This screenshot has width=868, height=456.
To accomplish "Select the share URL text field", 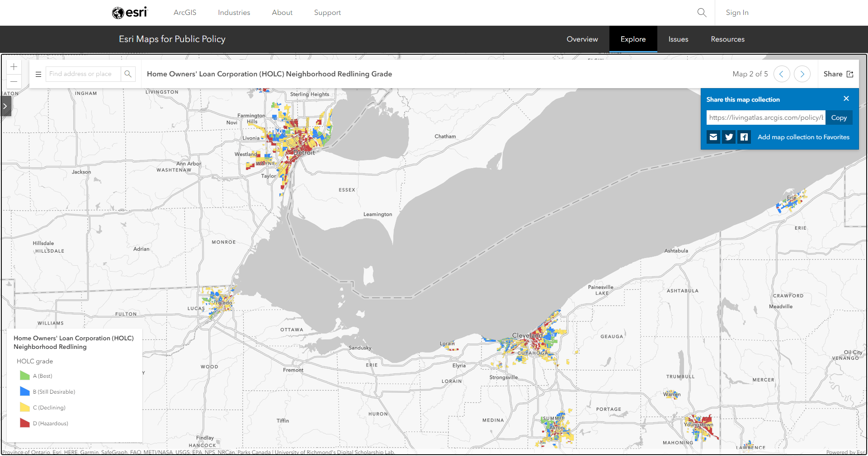I will point(766,118).
